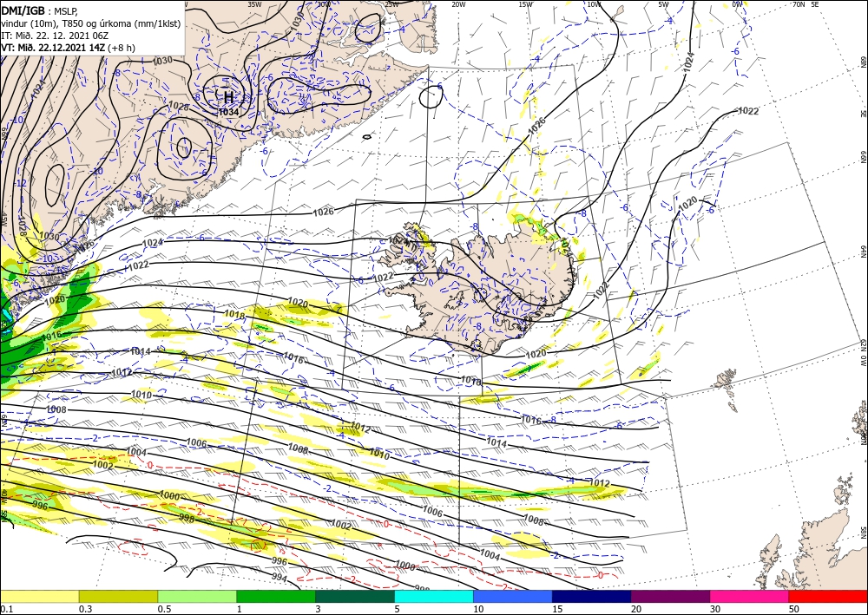Click the '15' legend value
Image resolution: width=868 pixels, height=615 pixels.
point(557,609)
